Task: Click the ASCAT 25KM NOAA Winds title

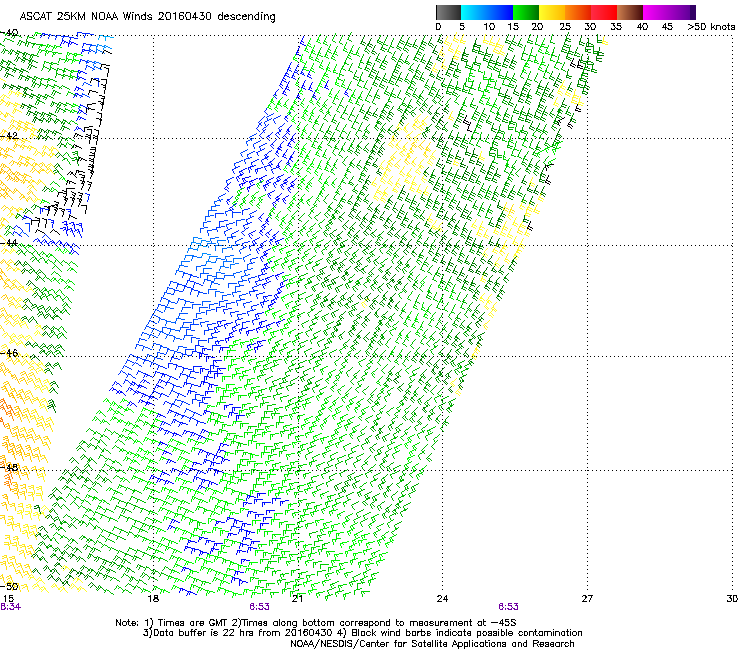Action: point(147,17)
